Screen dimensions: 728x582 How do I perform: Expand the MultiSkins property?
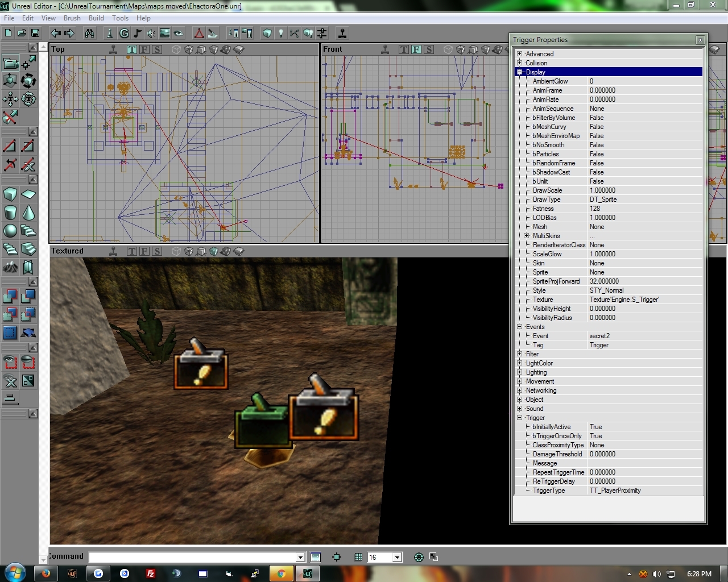pyautogui.click(x=526, y=236)
